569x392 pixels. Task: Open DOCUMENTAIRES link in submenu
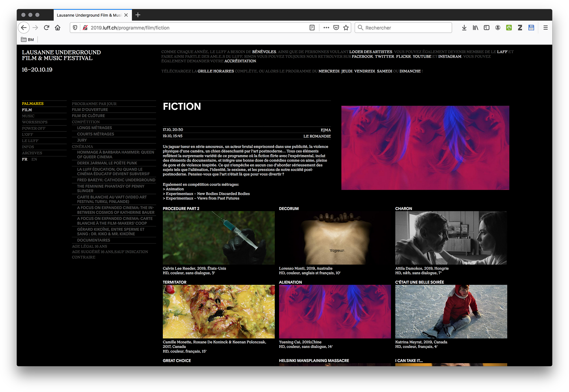(94, 240)
